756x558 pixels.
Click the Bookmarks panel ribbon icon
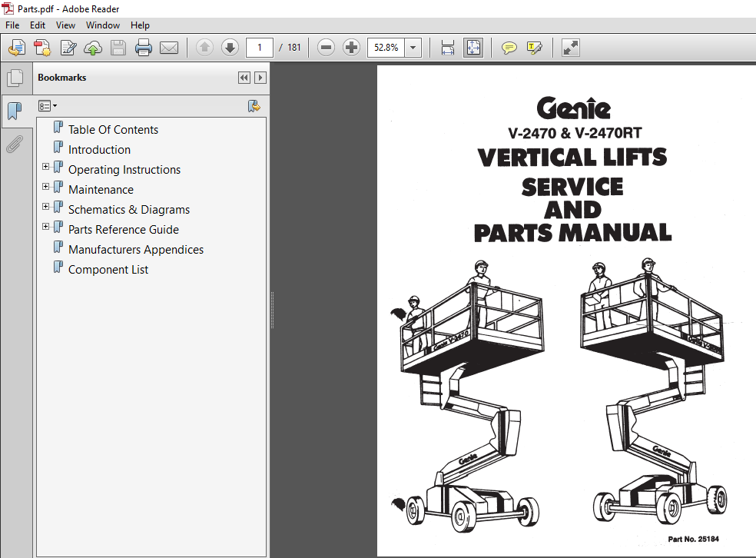[15, 111]
